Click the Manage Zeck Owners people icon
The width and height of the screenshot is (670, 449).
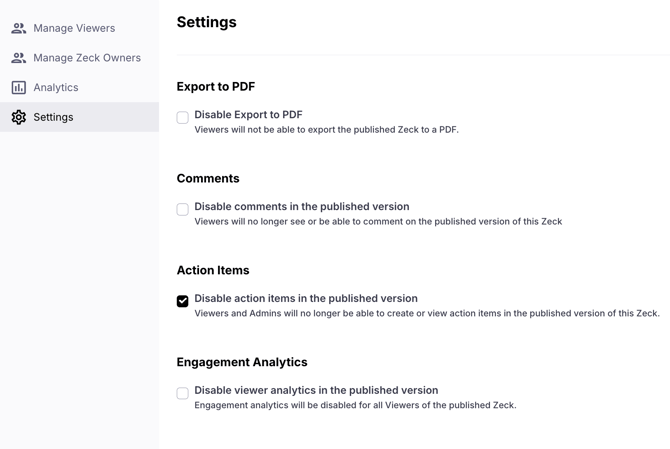tap(19, 58)
